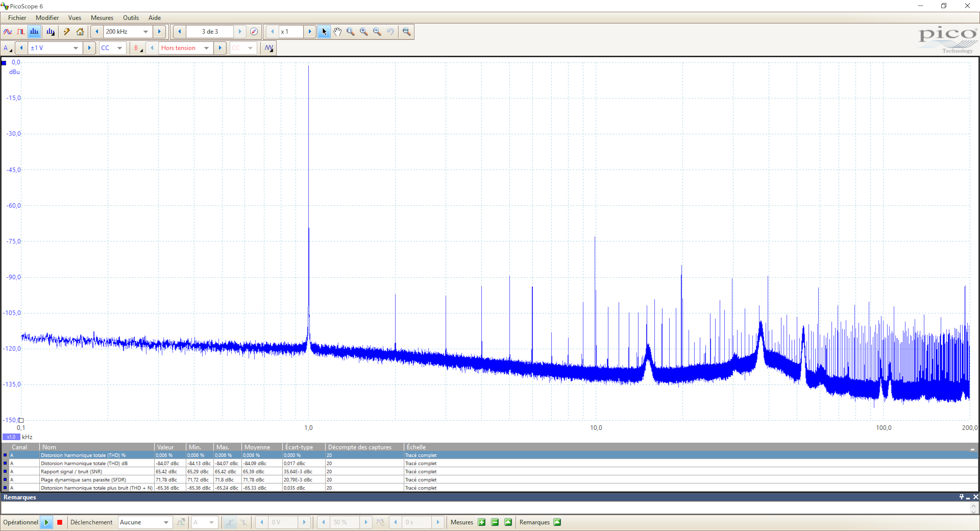Switch to Persistence mode icon

[x=21, y=32]
